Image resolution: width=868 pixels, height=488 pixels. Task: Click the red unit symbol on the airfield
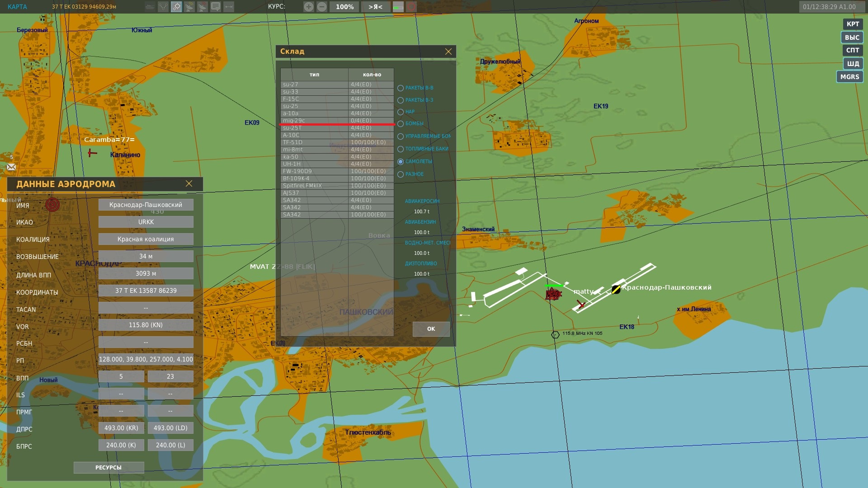click(553, 294)
